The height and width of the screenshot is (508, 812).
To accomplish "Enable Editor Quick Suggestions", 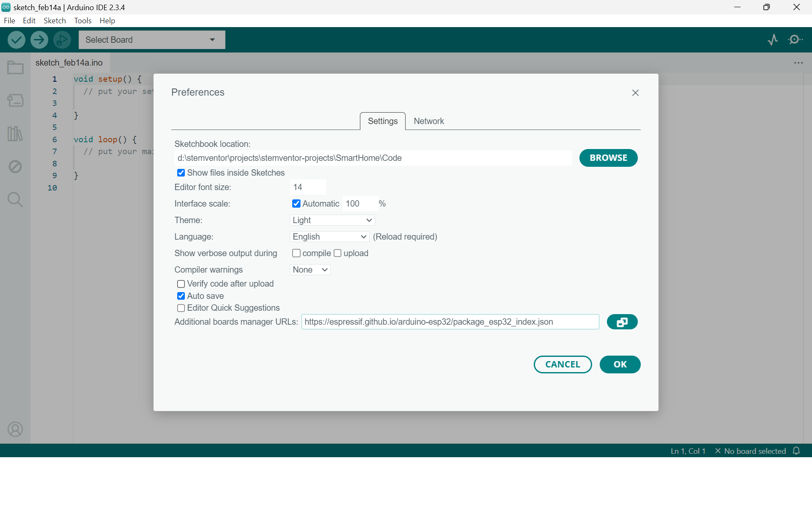I will point(181,308).
